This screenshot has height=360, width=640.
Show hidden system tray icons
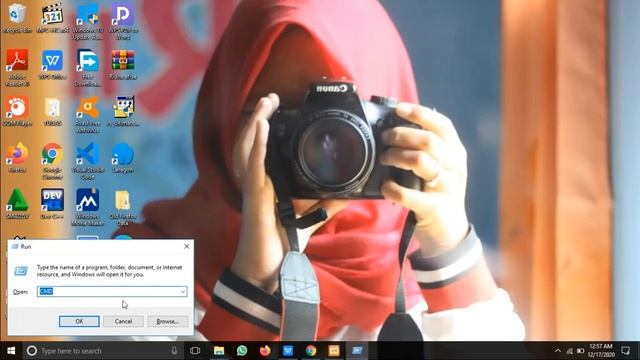click(x=558, y=351)
